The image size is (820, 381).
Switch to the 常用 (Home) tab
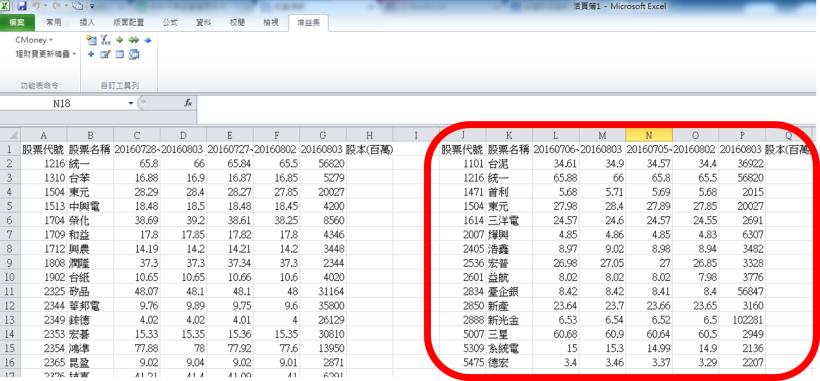coord(54,22)
